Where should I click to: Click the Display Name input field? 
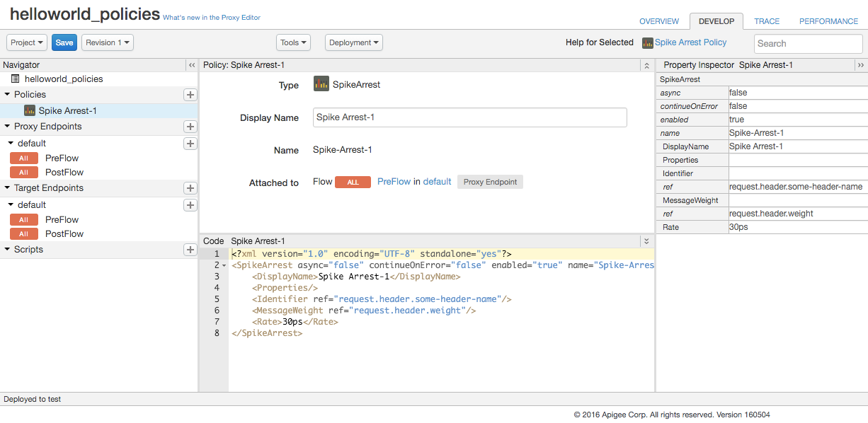click(x=469, y=117)
